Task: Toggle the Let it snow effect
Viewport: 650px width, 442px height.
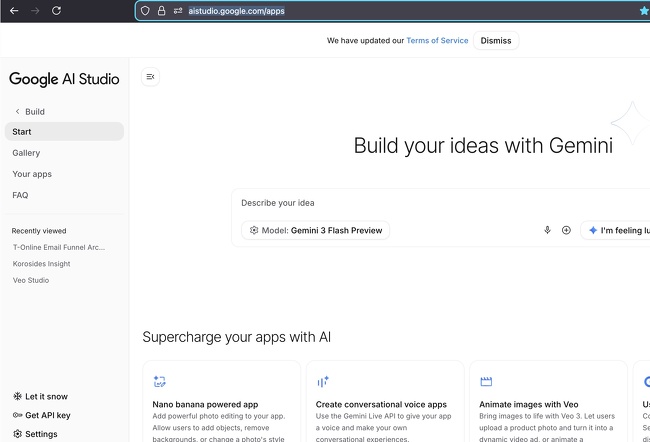Action: pyautogui.click(x=41, y=396)
